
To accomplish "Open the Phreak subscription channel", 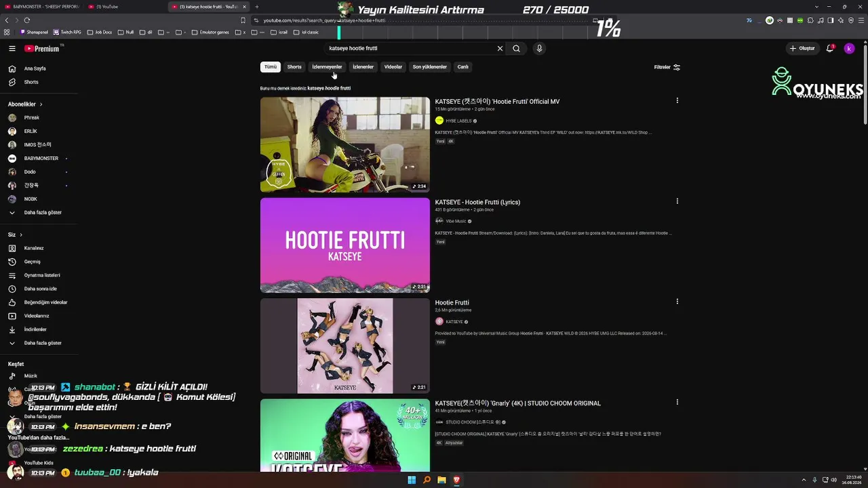I will (x=39, y=118).
